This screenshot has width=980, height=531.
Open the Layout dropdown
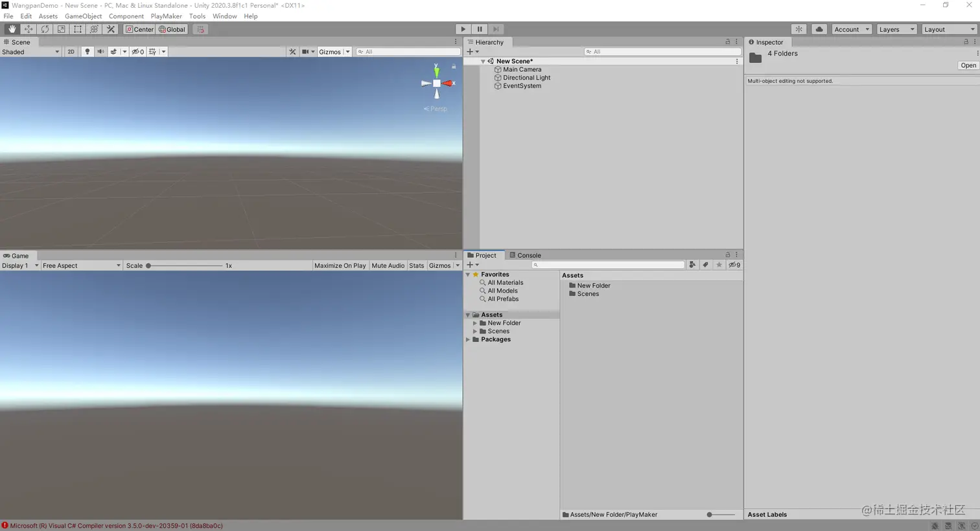[x=949, y=29]
